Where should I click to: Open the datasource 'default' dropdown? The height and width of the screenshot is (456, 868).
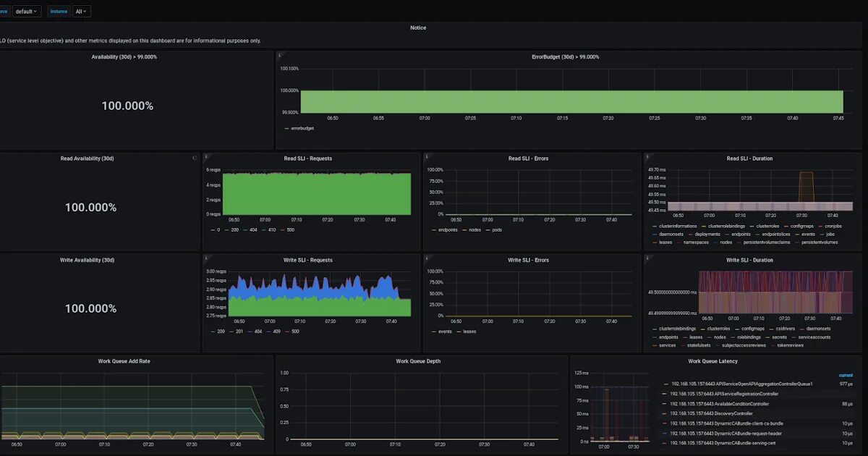pyautogui.click(x=27, y=12)
